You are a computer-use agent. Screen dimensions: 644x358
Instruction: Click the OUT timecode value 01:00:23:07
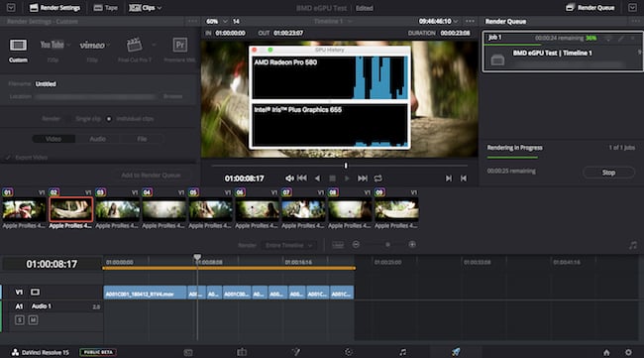[x=288, y=33]
